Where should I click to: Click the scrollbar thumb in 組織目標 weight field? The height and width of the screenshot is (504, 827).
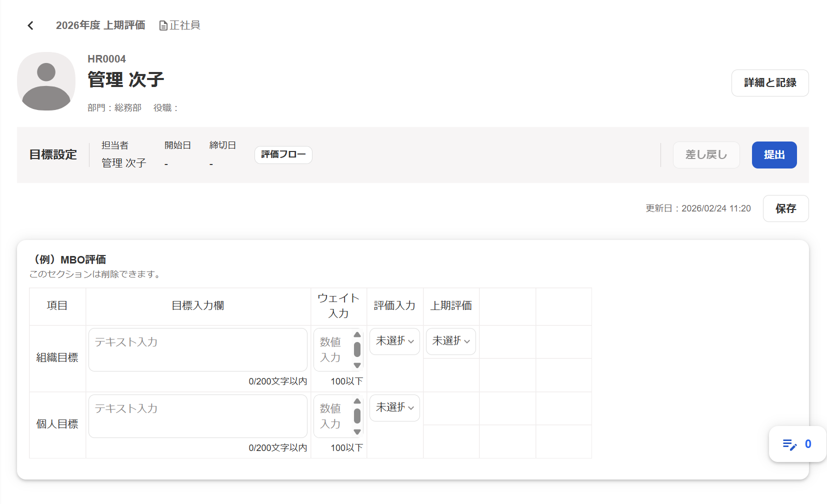(357, 349)
